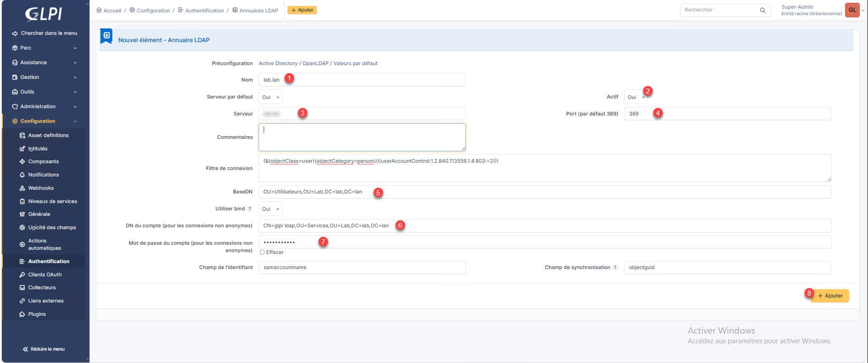Click the BaseDN input field
The width and height of the screenshot is (868, 363).
click(x=545, y=192)
